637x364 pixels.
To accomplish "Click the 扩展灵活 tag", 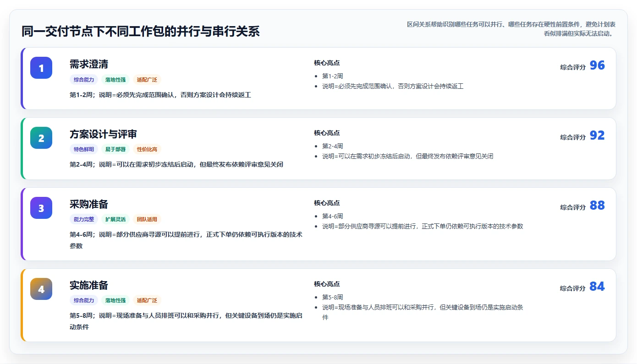I will (x=115, y=219).
